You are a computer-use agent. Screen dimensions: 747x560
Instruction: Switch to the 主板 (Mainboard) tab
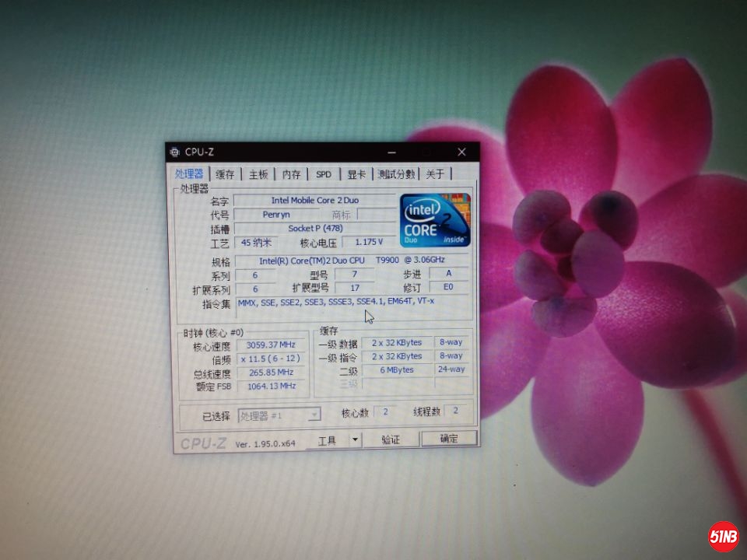pos(258,174)
